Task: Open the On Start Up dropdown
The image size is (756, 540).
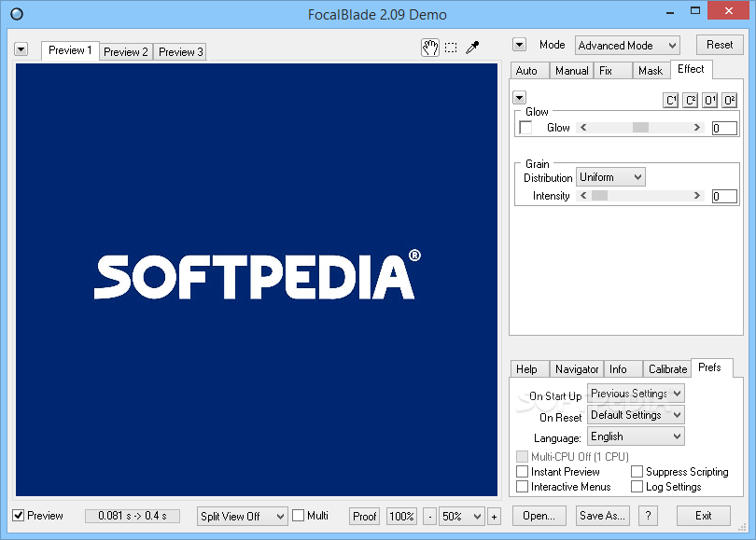Action: (636, 394)
